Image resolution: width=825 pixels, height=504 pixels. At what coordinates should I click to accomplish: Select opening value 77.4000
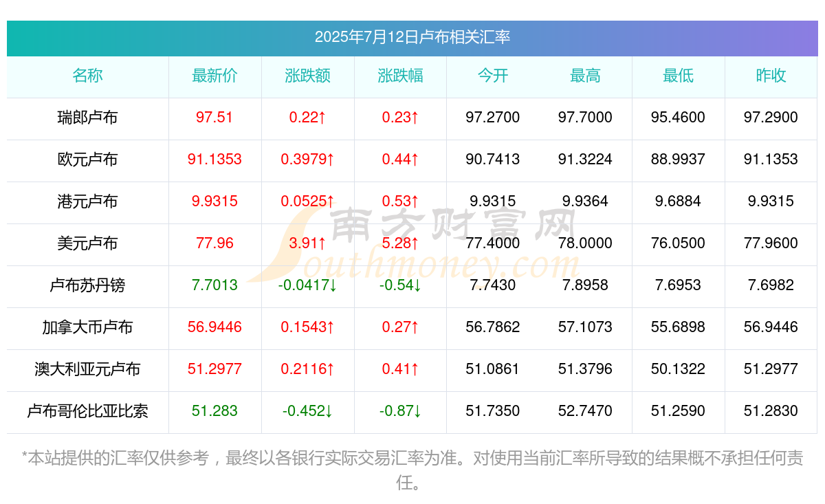tap(493, 243)
